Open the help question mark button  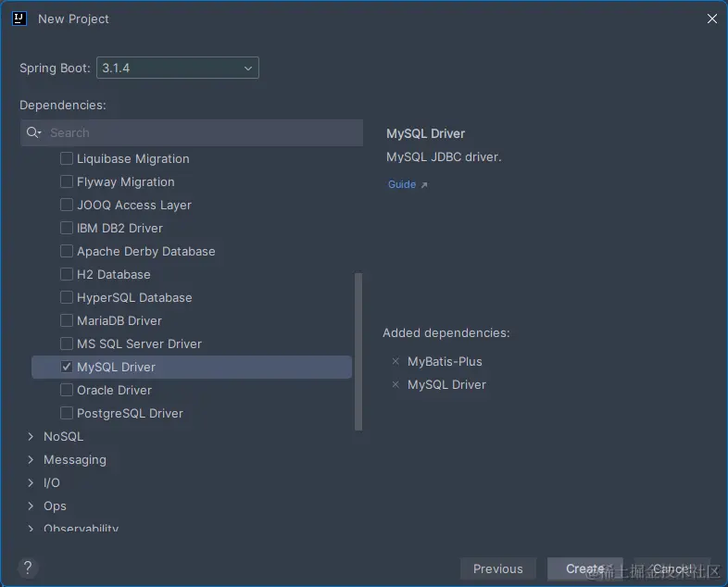pos(28,567)
